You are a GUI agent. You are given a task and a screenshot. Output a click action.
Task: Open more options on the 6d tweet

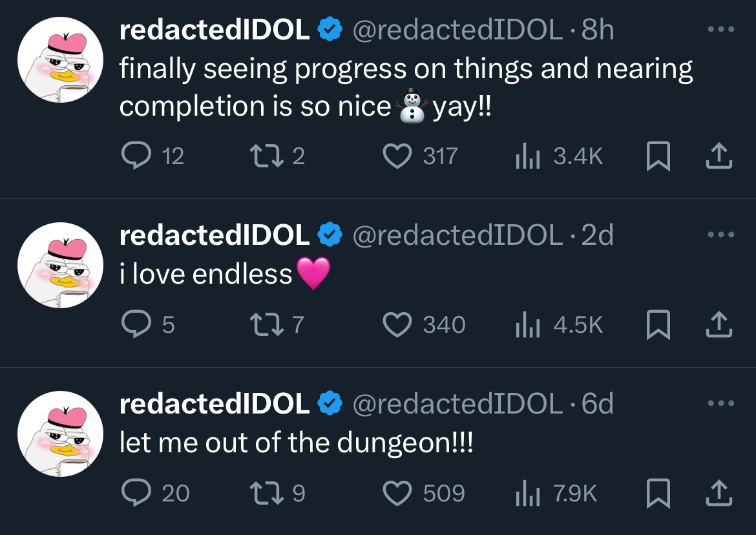(721, 403)
